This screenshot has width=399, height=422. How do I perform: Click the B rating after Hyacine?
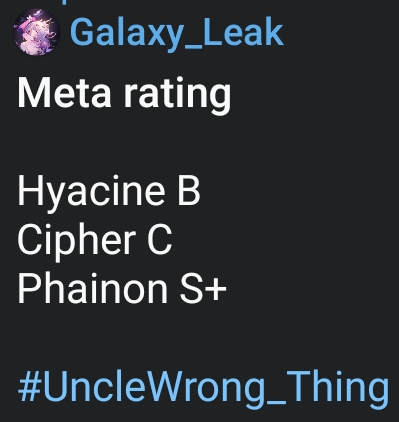189,191
